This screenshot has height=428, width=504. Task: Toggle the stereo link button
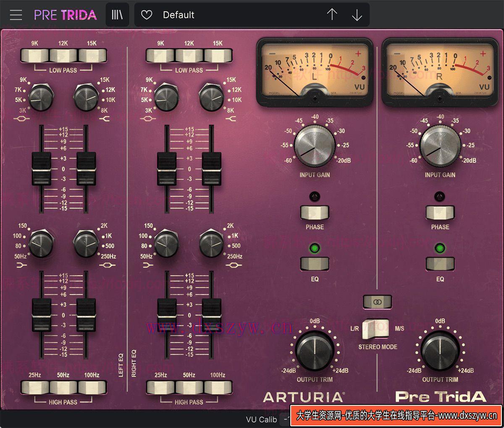click(x=377, y=302)
